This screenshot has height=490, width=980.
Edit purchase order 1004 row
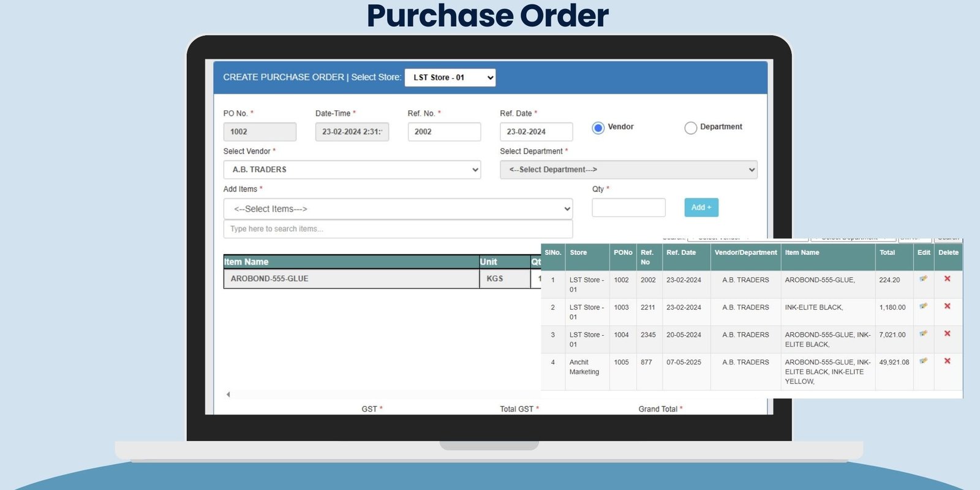tap(923, 334)
